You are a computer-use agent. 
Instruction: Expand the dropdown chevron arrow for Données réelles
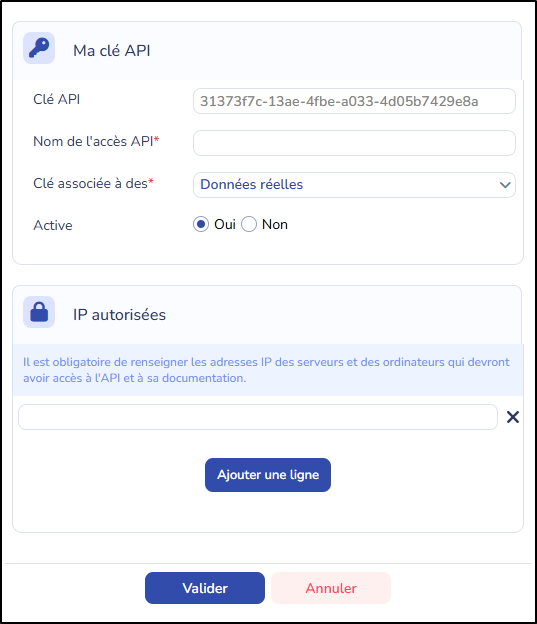click(x=505, y=185)
